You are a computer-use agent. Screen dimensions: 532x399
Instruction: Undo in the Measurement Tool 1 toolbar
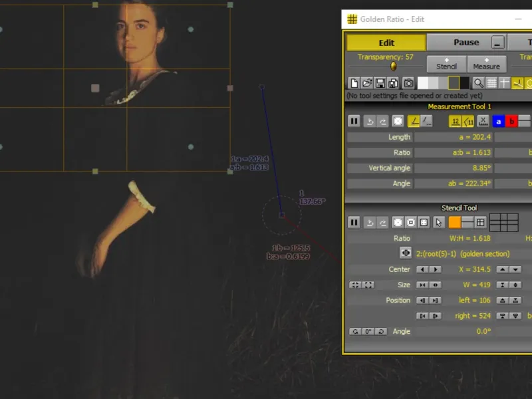tap(370, 121)
